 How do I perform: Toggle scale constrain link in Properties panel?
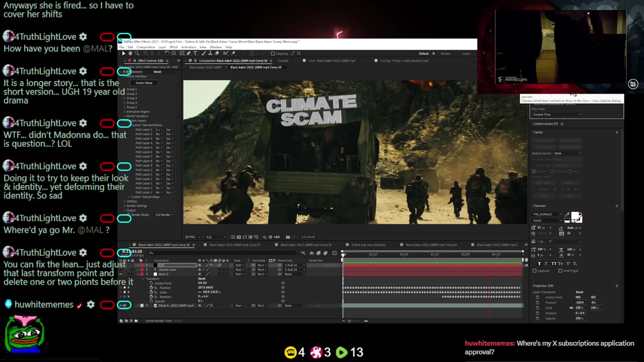571,308
